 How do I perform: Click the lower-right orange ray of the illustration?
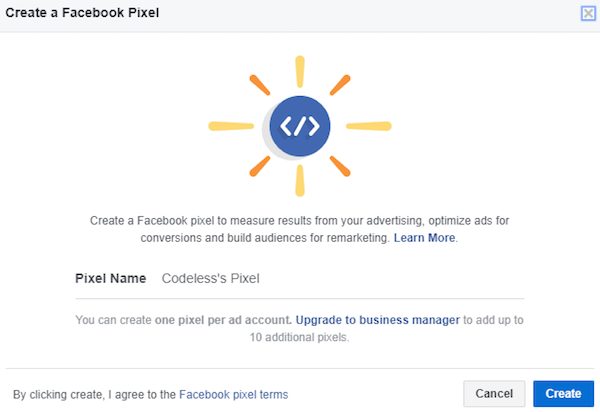click(340, 166)
